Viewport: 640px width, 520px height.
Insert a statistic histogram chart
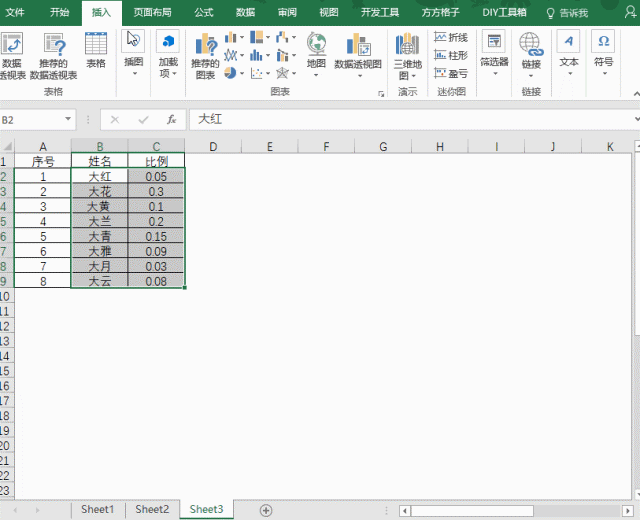point(257,55)
